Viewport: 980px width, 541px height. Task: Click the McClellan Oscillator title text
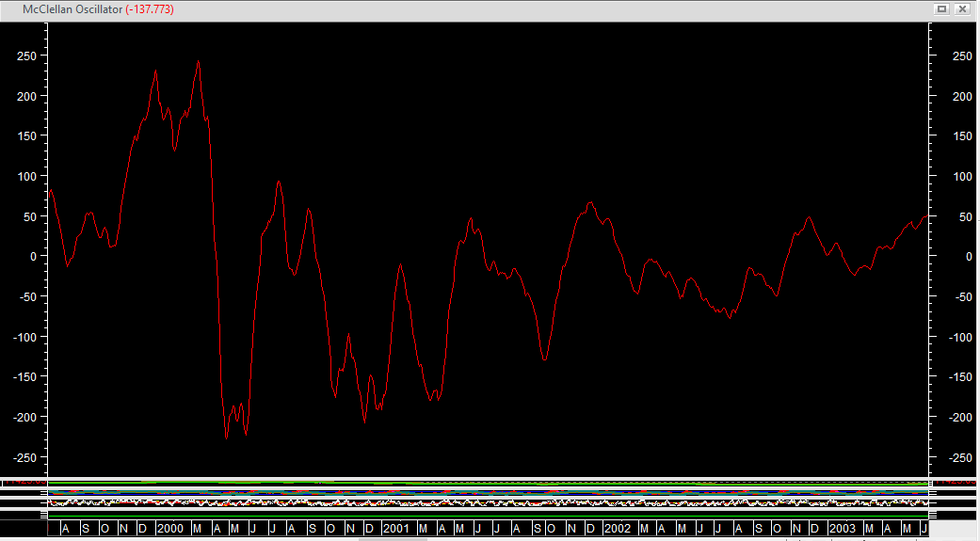[x=72, y=8]
